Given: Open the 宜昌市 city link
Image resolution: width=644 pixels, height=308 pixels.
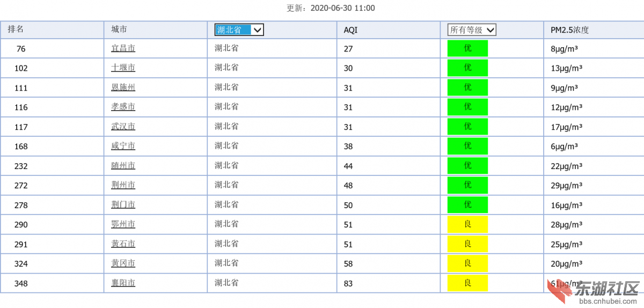Looking at the screenshot, I should (x=123, y=48).
